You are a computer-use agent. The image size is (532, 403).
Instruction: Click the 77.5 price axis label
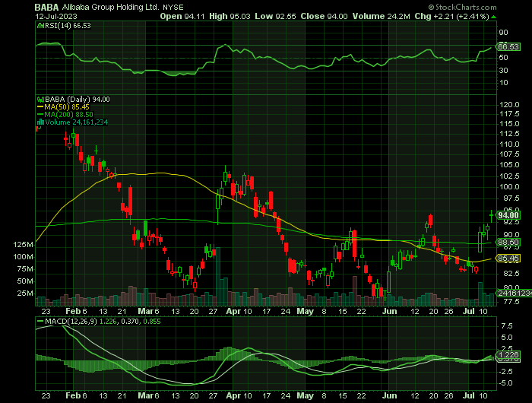coord(510,301)
